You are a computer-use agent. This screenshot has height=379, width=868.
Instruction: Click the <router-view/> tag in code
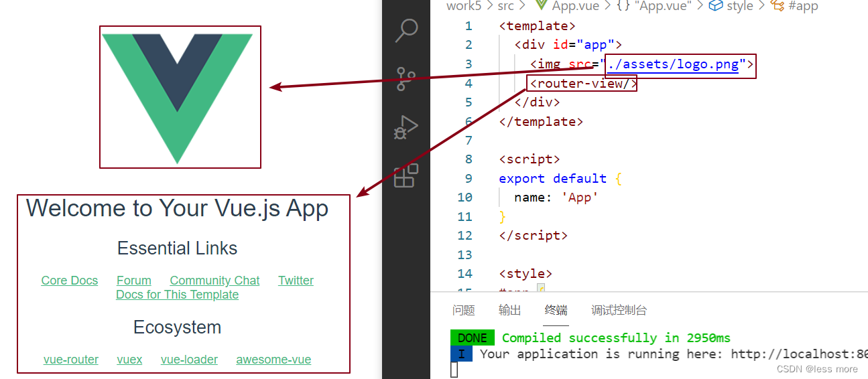click(x=582, y=84)
